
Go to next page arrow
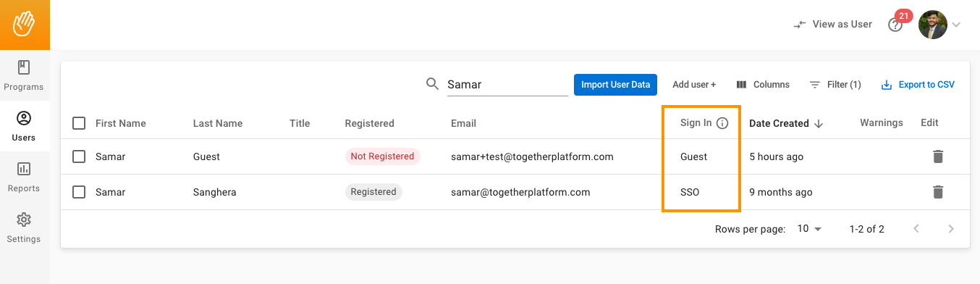click(x=951, y=229)
